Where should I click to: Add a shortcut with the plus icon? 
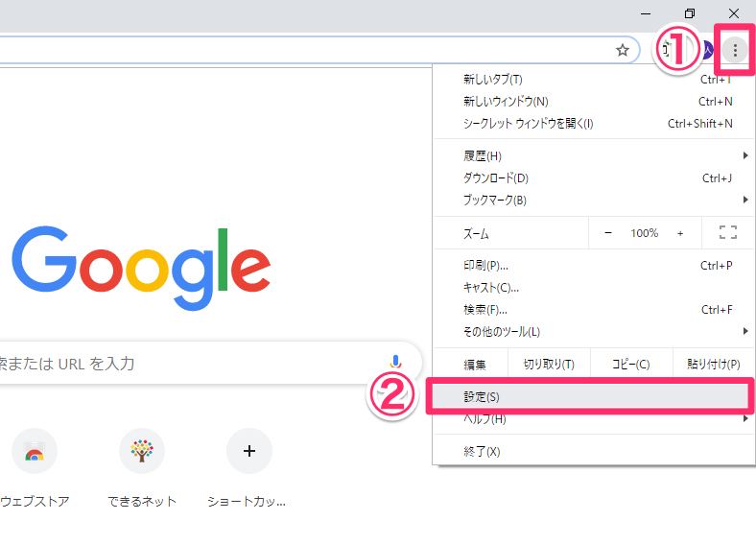coord(249,451)
